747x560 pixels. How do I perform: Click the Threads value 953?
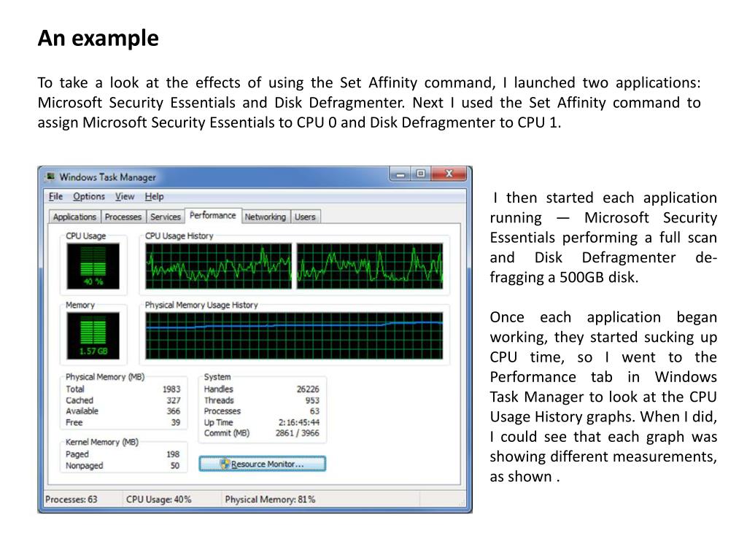click(x=312, y=400)
